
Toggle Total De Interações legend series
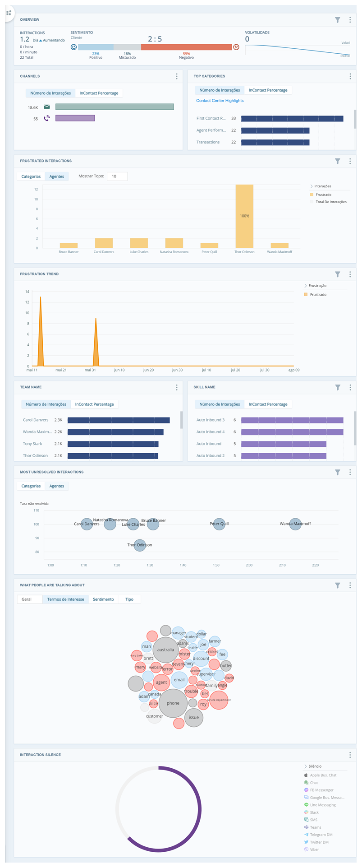tap(328, 202)
